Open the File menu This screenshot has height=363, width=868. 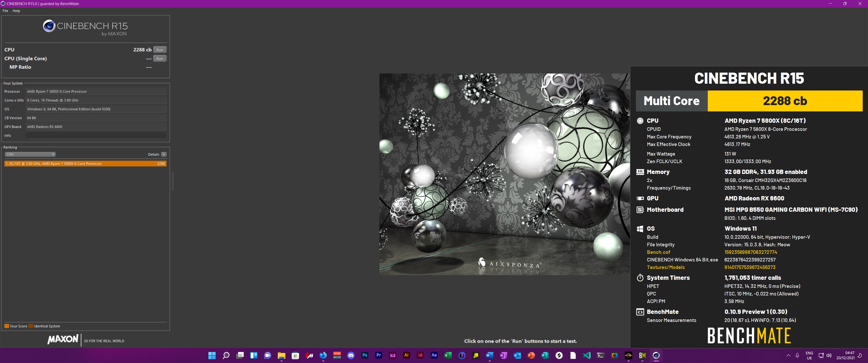click(x=5, y=11)
